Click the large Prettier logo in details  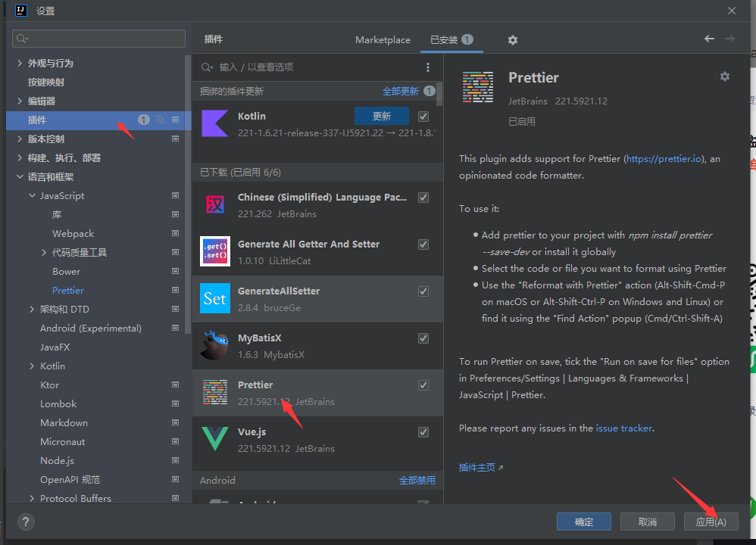(478, 87)
